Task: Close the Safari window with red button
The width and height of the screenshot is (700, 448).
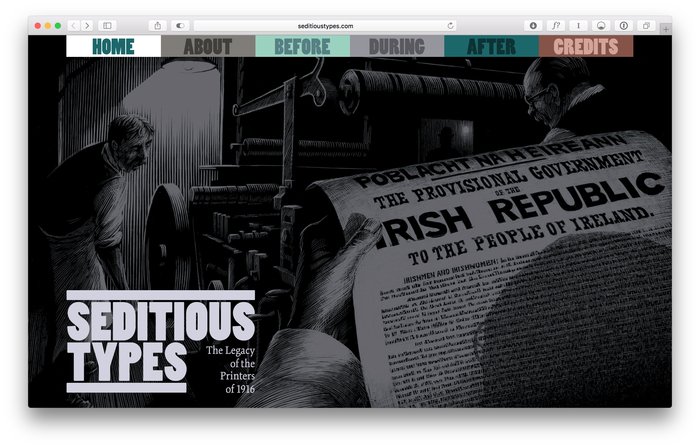Action: coord(38,26)
